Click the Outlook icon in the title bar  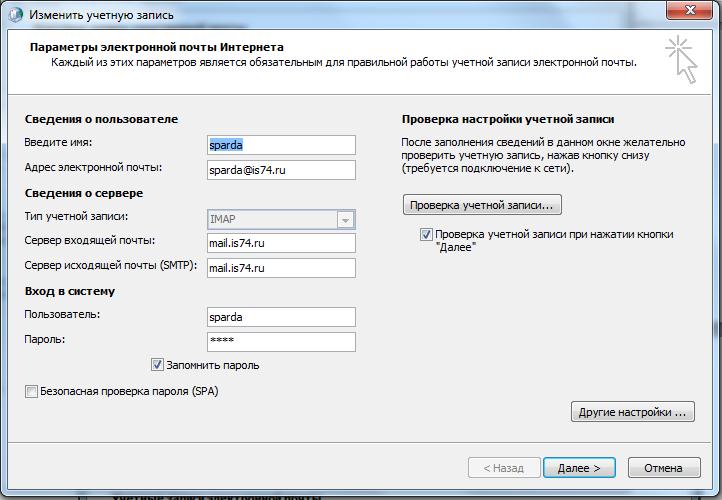pos(16,14)
